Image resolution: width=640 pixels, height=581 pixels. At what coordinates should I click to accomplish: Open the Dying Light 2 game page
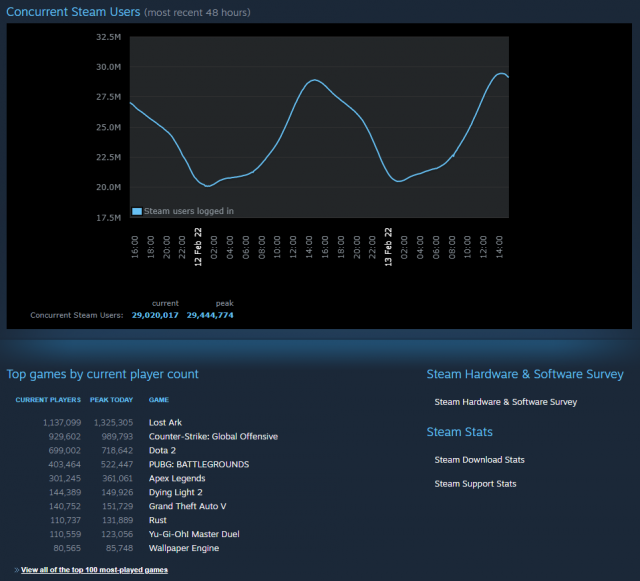[x=175, y=493]
